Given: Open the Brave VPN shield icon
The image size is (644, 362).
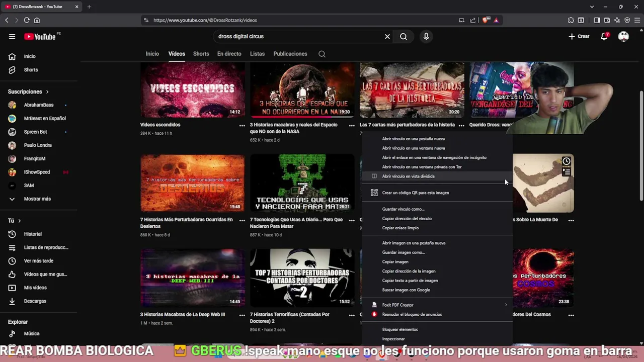Looking at the screenshot, I should pyautogui.click(x=627, y=20).
